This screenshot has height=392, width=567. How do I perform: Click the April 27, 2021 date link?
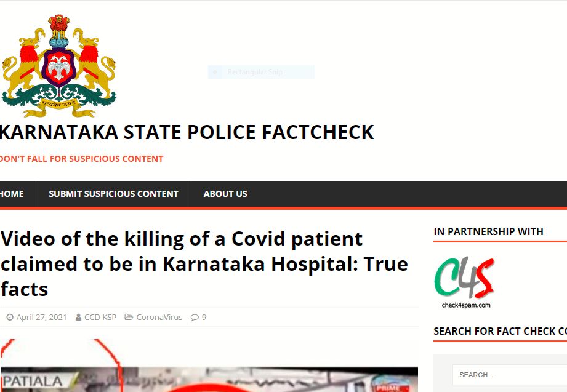coord(42,318)
